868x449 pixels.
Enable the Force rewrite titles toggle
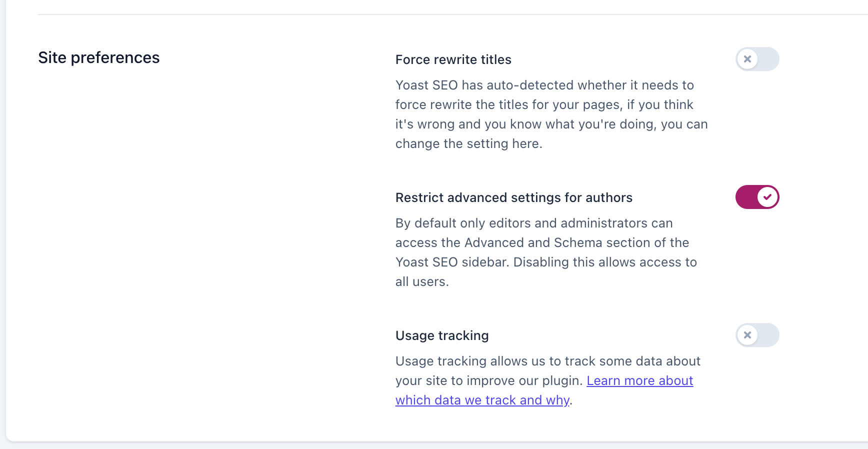click(757, 59)
